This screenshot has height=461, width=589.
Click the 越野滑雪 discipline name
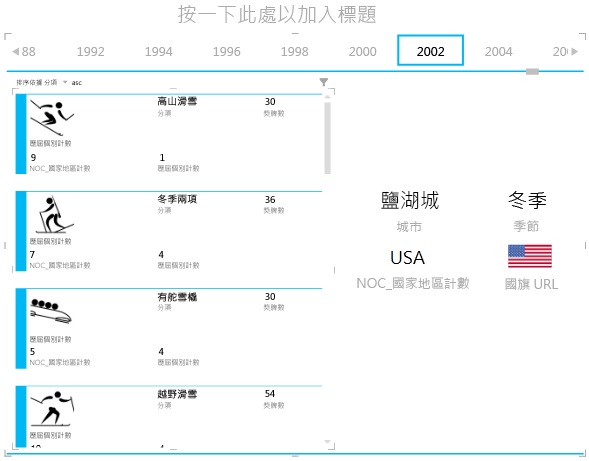(x=177, y=394)
